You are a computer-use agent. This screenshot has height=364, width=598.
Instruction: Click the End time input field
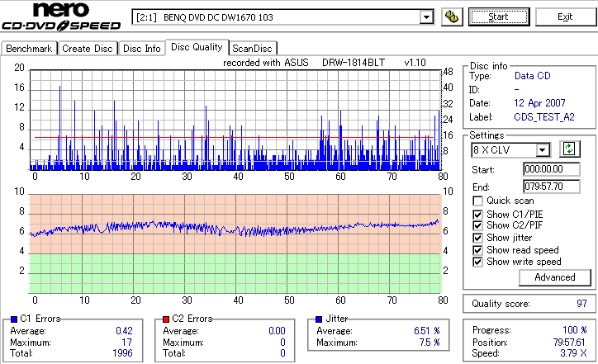pos(552,187)
